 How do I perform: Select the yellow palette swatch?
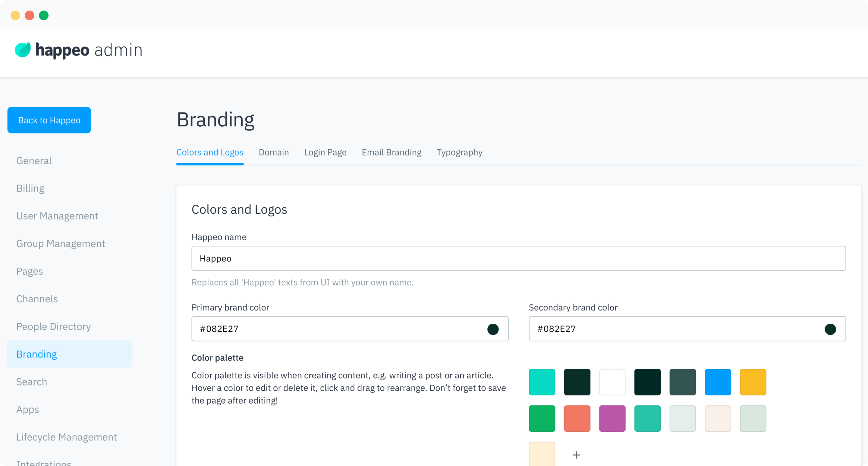pyautogui.click(x=753, y=382)
